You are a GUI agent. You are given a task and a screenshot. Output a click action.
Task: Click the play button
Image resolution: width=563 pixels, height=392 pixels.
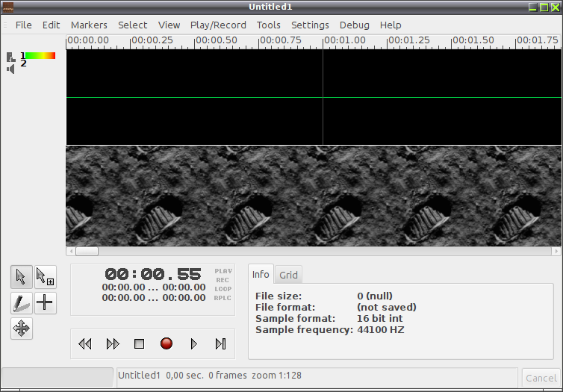(194, 344)
